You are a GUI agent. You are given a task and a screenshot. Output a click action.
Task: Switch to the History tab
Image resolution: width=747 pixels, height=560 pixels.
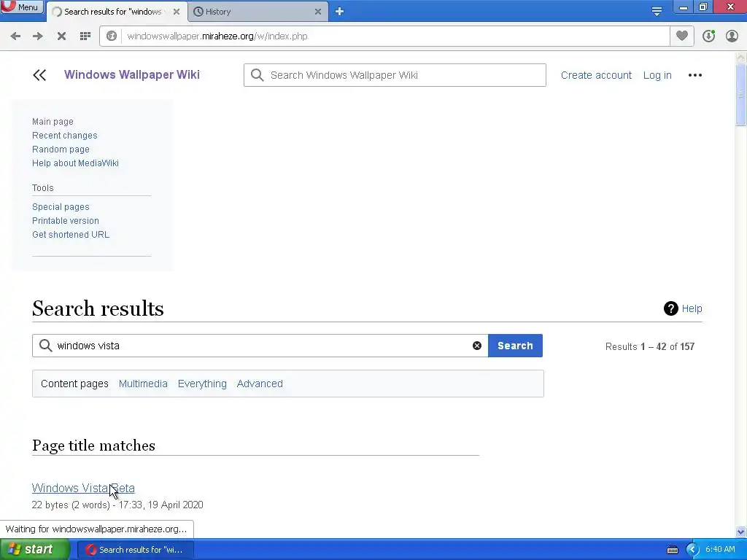(258, 12)
